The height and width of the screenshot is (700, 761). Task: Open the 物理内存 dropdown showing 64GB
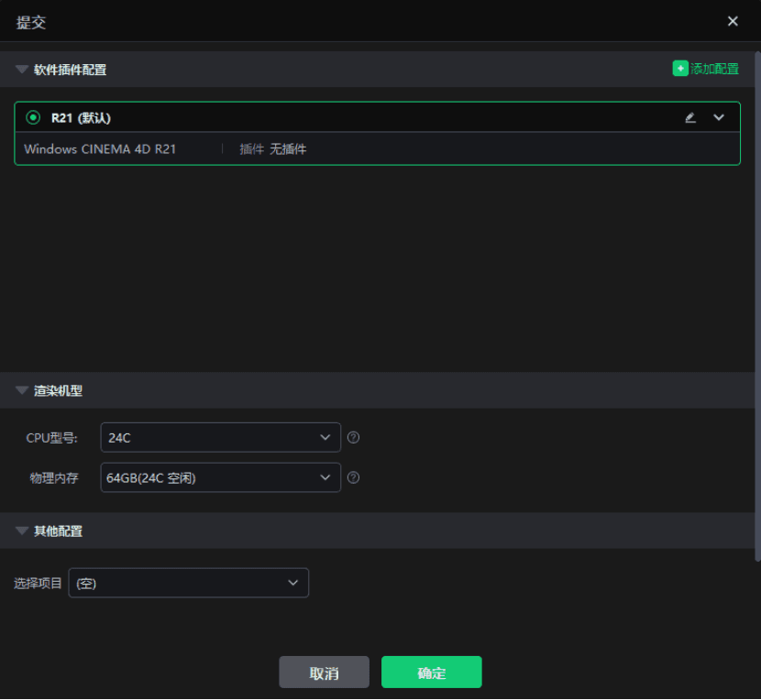tap(220, 478)
